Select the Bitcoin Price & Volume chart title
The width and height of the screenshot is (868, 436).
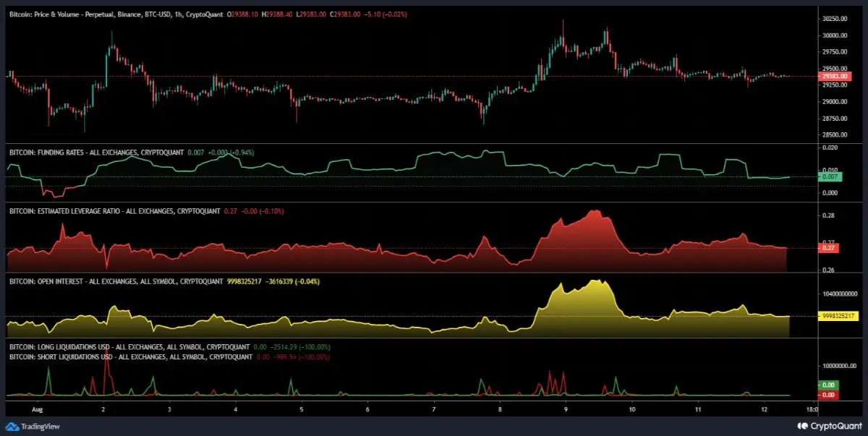point(115,14)
